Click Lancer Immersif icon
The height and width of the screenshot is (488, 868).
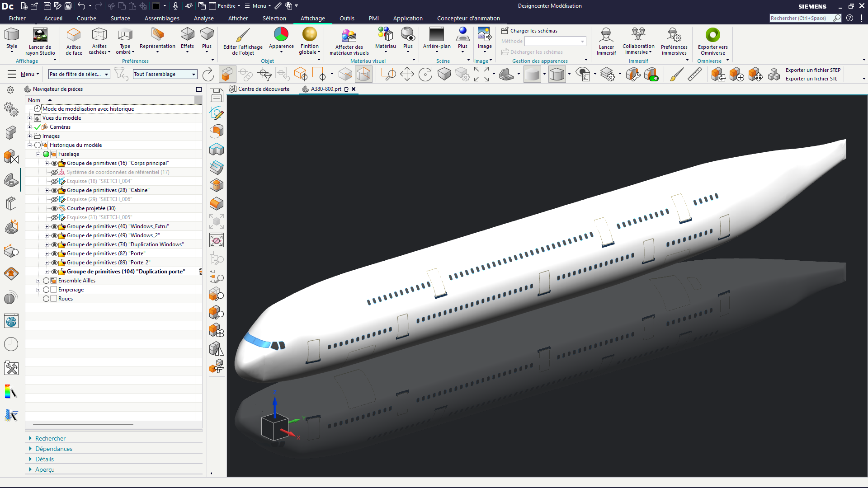[x=606, y=35]
